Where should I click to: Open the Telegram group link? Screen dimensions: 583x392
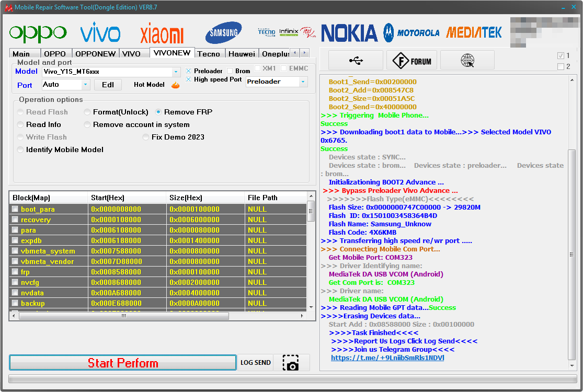(x=387, y=358)
